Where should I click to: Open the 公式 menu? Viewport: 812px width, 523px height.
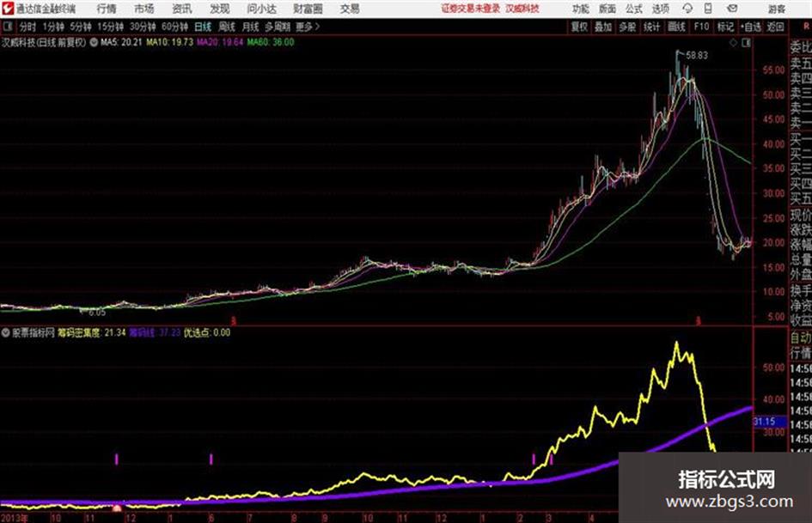pos(634,9)
